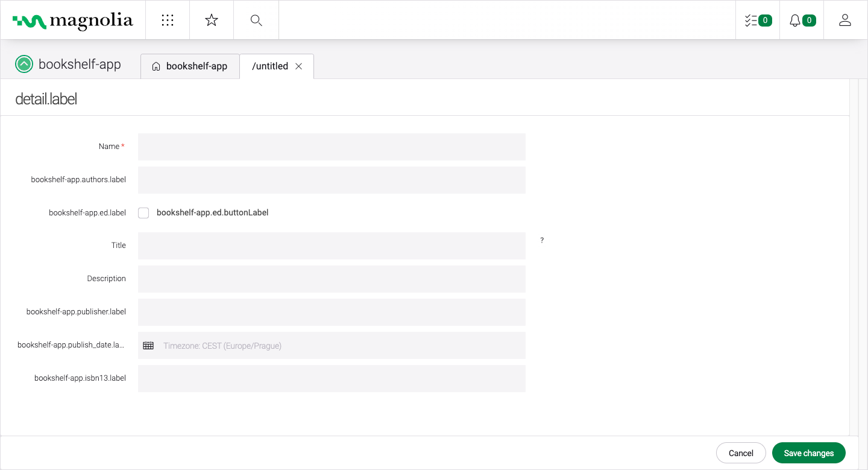Select the /untitled tab
Viewport: 868px width, 470px height.
[x=269, y=66]
